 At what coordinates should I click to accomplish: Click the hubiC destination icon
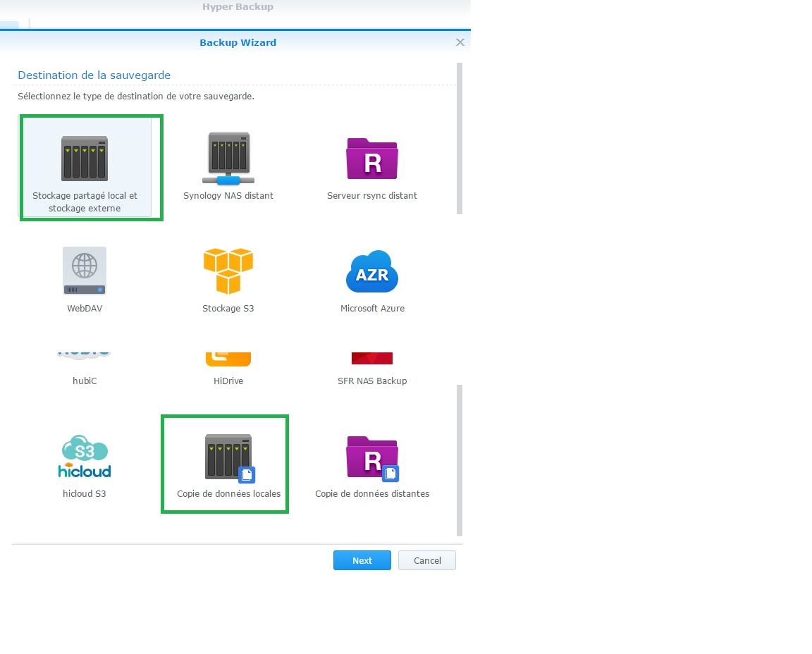coord(85,356)
